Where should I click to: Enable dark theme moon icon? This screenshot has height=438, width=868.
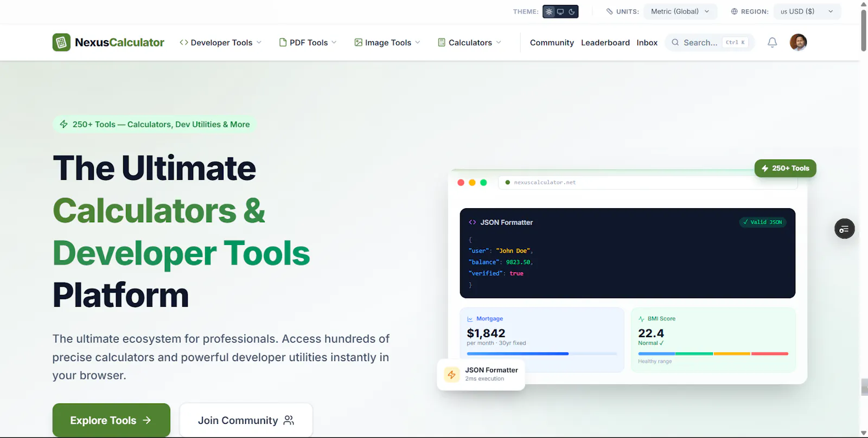[572, 11]
